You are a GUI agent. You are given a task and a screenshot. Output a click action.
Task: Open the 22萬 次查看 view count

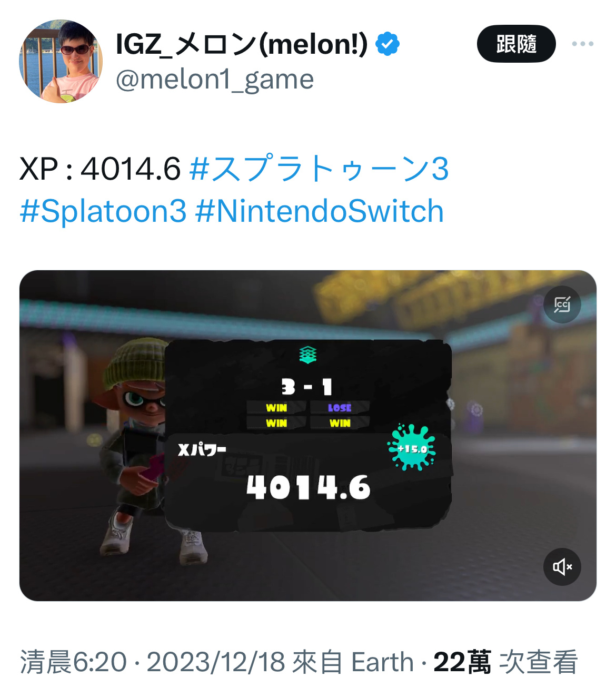click(x=505, y=662)
